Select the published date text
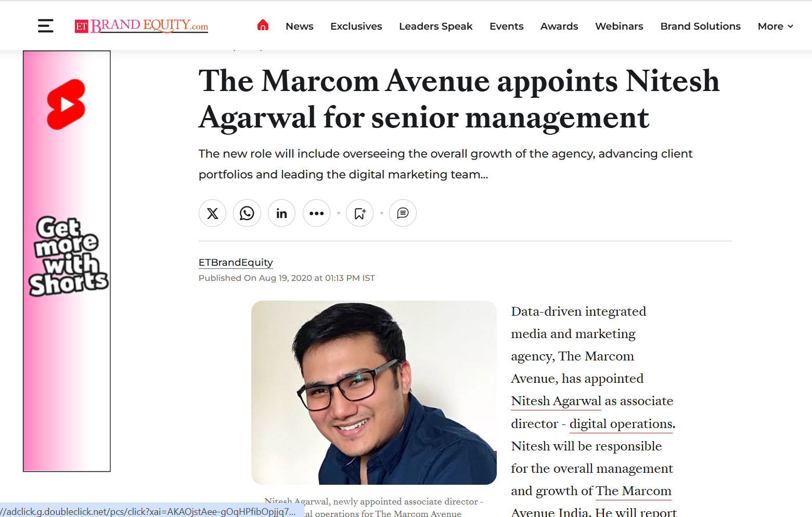Image resolution: width=812 pixels, height=517 pixels. pyautogui.click(x=287, y=278)
